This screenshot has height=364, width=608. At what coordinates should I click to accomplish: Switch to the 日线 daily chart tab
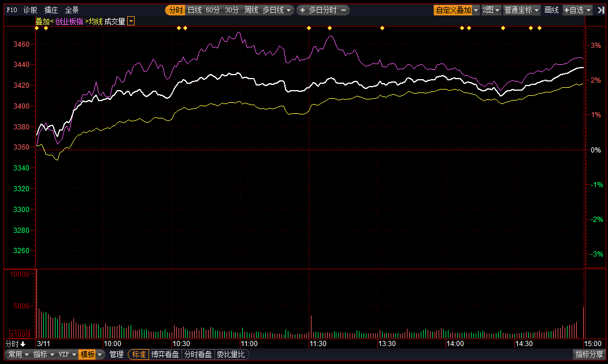click(x=194, y=10)
